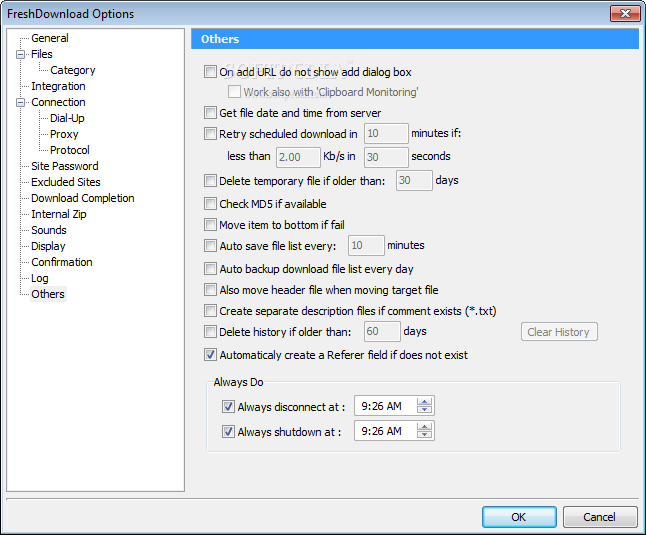This screenshot has height=535, width=646.
Task: Enable 'Move item to bottom if fail'
Action: click(210, 225)
